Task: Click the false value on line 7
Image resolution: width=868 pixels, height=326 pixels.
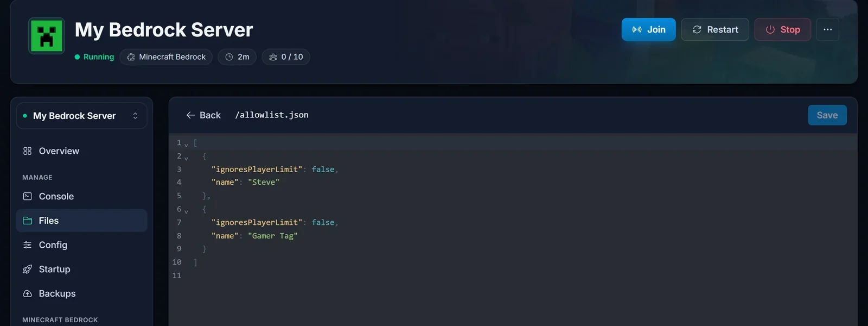Action: point(323,223)
